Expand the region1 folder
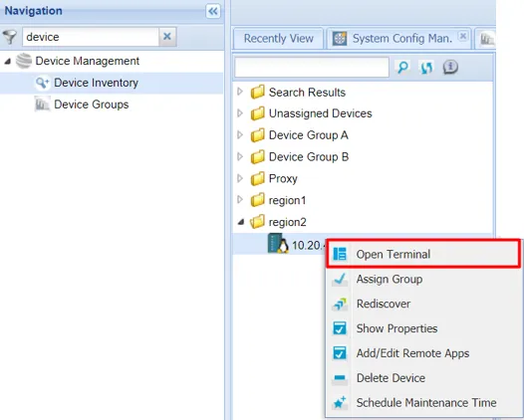The height and width of the screenshot is (420, 524). click(240, 200)
